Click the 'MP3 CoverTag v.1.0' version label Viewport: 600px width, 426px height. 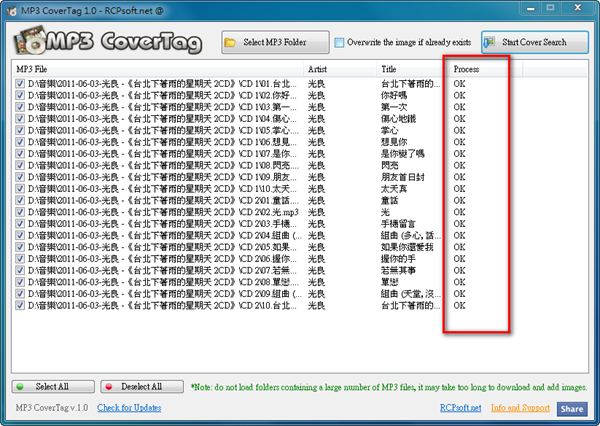(x=52, y=408)
